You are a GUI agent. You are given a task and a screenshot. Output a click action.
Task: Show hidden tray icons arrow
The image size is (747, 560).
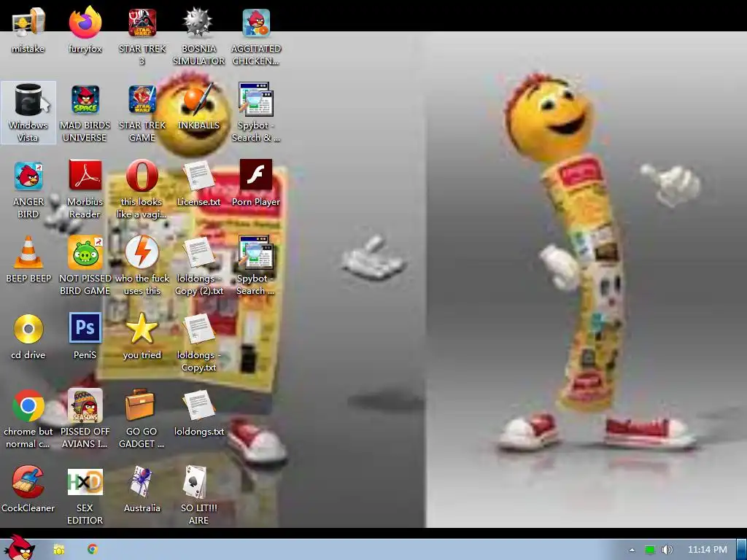coord(632,550)
